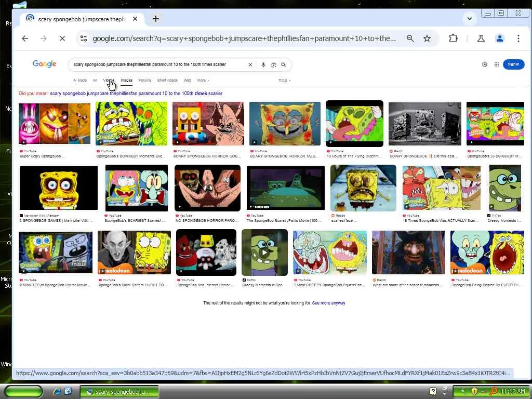
Task: Click the Did you mean suggestion link
Action: [136, 94]
